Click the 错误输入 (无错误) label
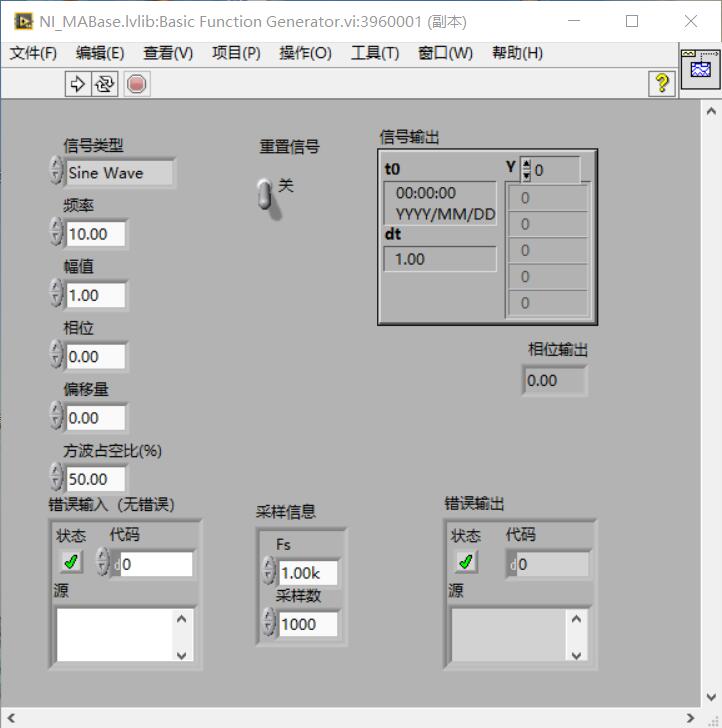 coord(111,504)
